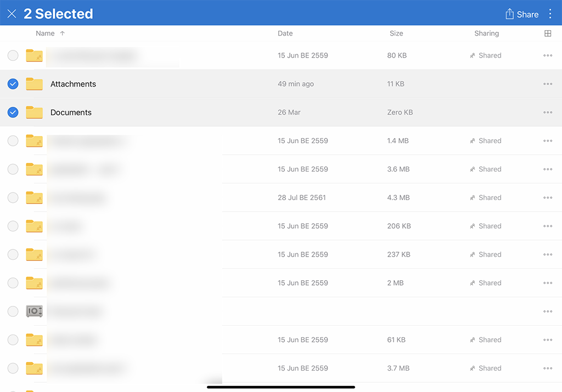
Task: Switch to grid view using the layout icon
Action: [x=547, y=33]
